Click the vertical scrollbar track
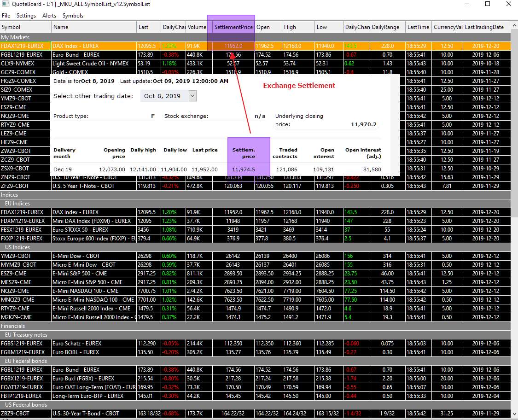This screenshot has height=420, width=518. click(x=514, y=220)
